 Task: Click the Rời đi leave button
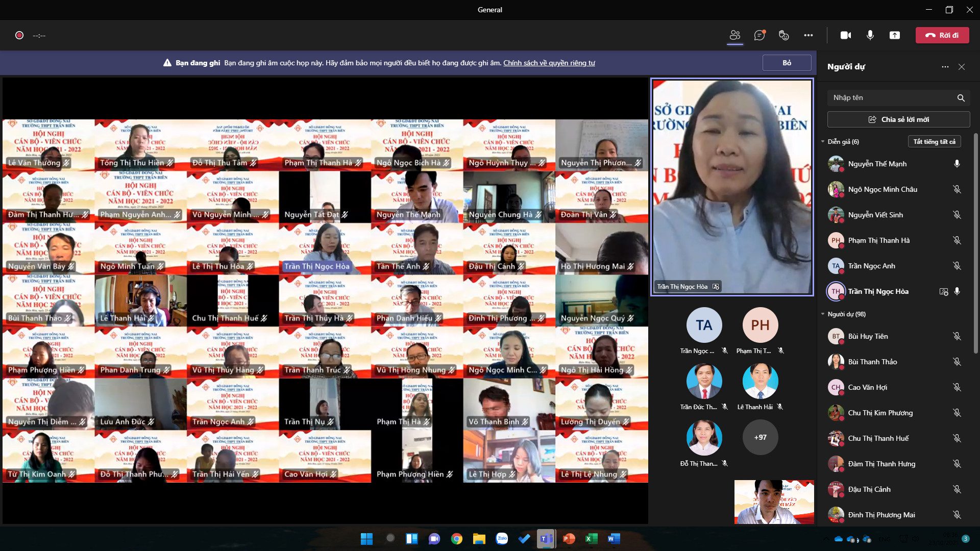pyautogui.click(x=942, y=35)
